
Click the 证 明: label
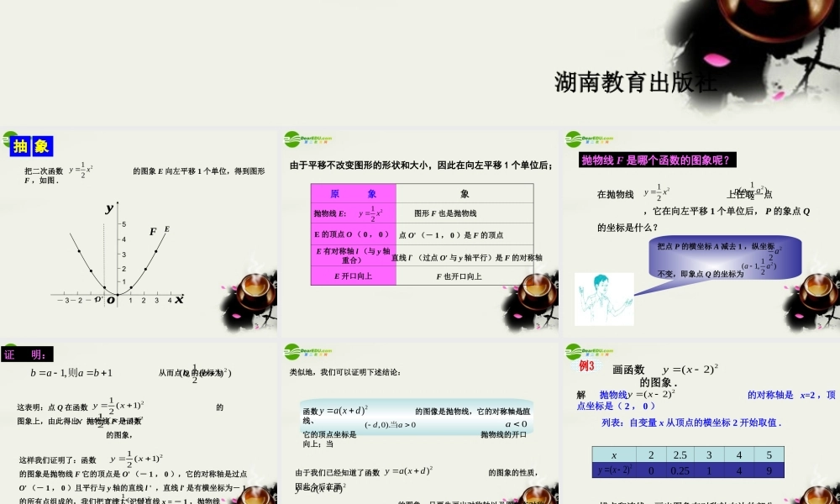click(x=27, y=354)
